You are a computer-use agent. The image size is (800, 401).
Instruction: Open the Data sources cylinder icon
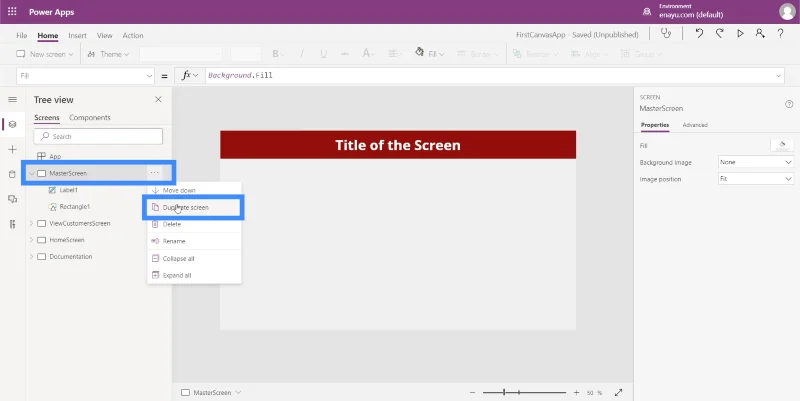[13, 174]
